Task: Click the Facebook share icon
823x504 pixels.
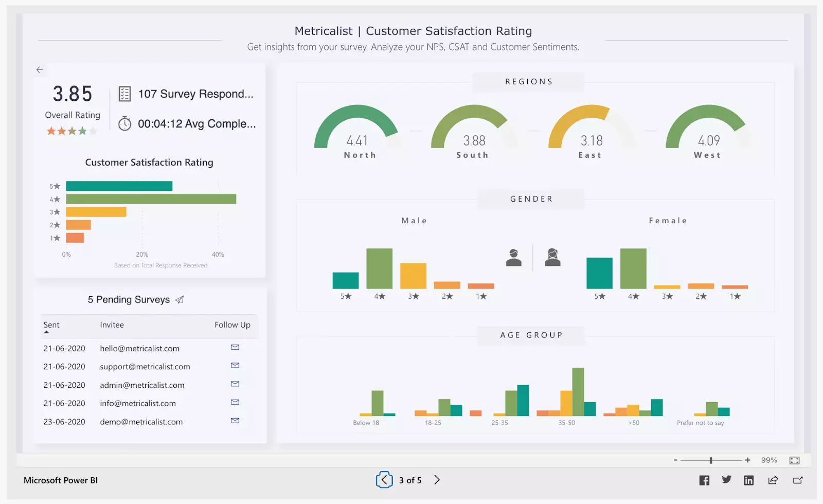Action: pyautogui.click(x=704, y=480)
